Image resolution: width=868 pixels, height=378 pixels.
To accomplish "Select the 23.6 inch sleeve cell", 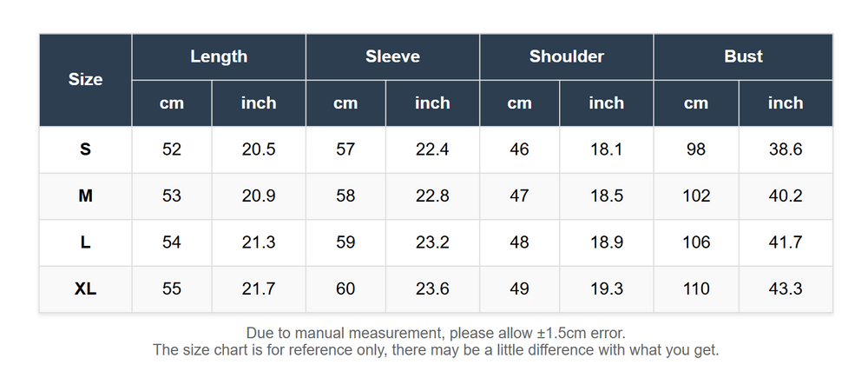I will click(x=432, y=288).
